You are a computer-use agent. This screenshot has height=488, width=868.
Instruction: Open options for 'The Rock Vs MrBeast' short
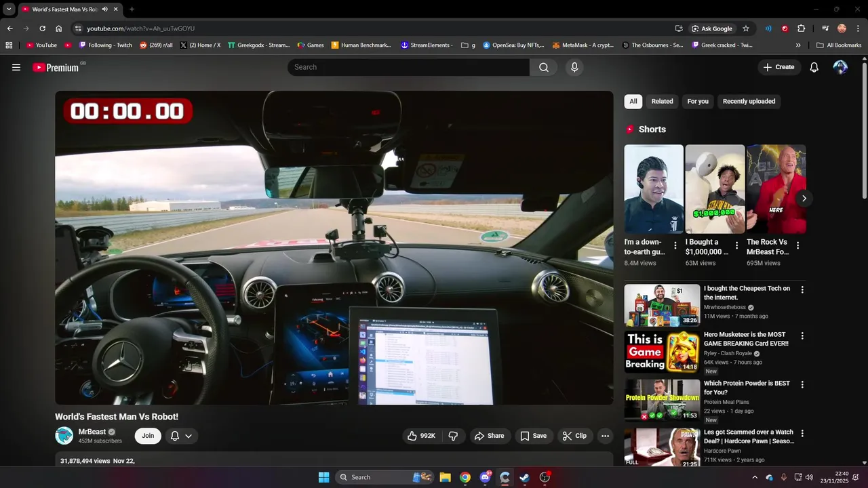[x=797, y=245]
